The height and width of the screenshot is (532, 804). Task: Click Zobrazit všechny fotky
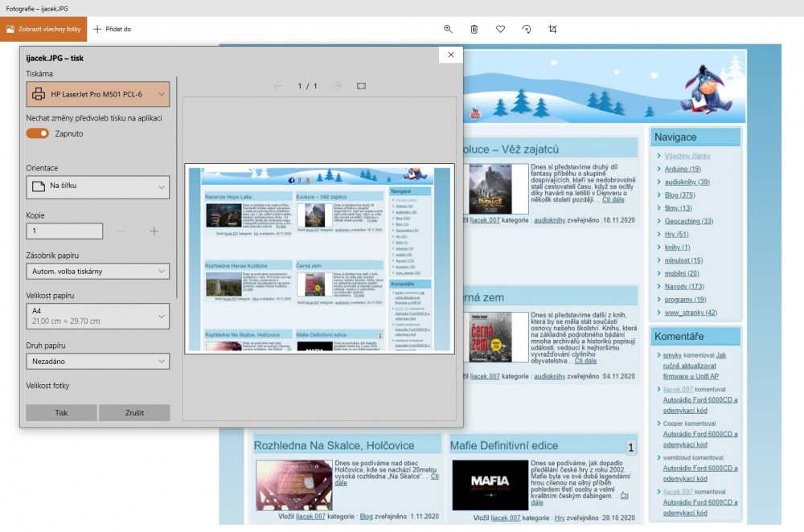tap(43, 29)
